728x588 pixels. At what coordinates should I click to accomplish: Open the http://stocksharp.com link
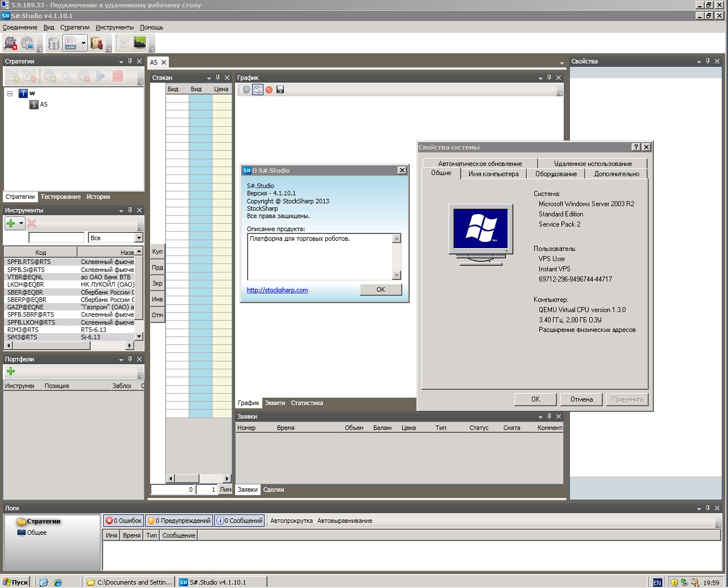click(x=278, y=290)
